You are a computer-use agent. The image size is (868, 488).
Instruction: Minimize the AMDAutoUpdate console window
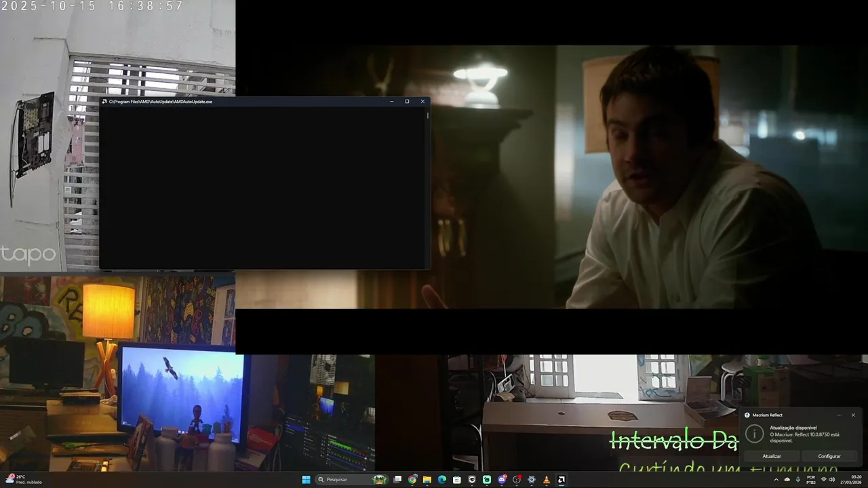392,102
